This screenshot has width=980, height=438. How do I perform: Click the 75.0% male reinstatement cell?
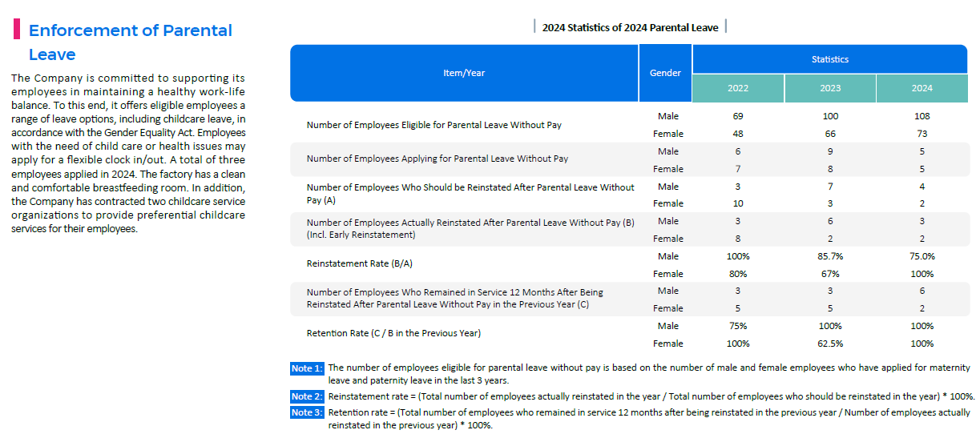pos(922,256)
